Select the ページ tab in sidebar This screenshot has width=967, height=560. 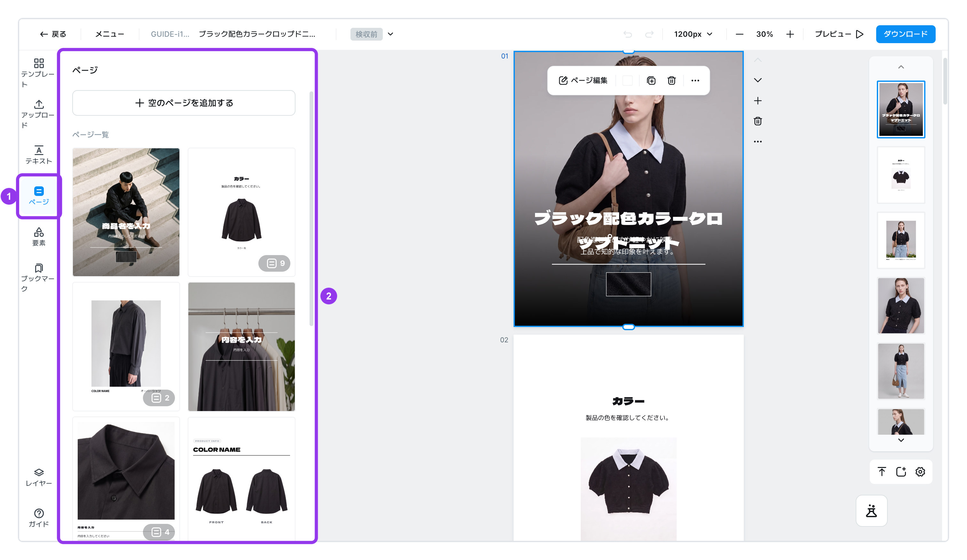click(39, 196)
